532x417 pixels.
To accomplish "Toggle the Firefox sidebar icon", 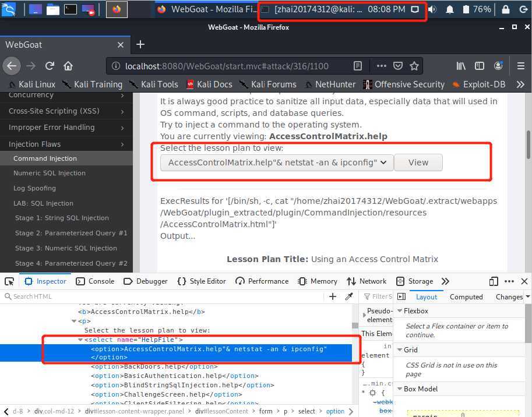I will 480,66.
